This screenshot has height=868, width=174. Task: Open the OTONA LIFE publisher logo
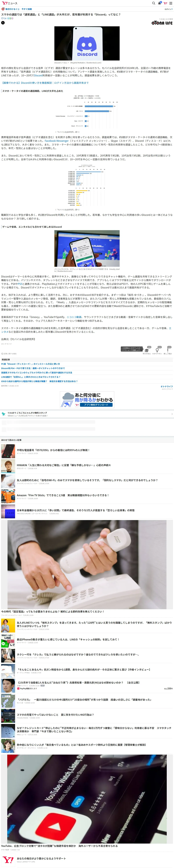tap(162, 23)
